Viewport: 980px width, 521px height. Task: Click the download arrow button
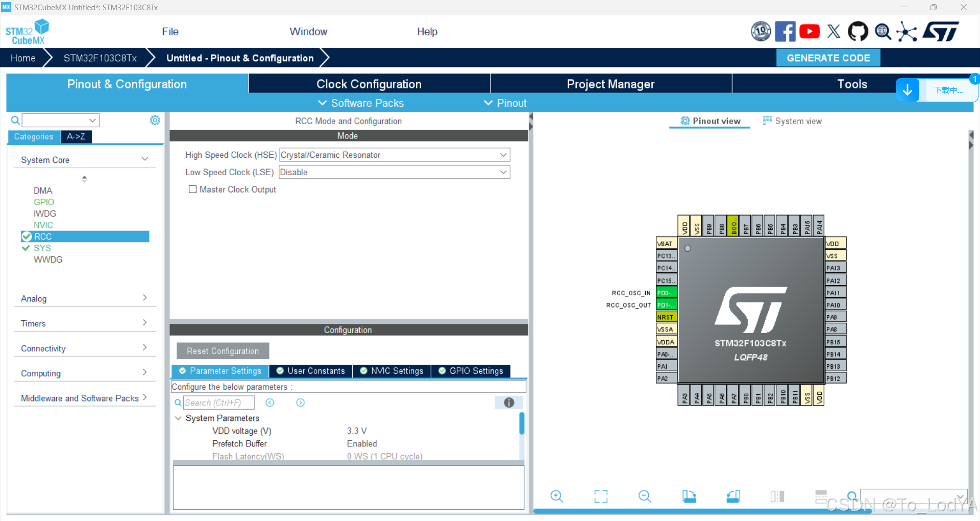(x=908, y=90)
